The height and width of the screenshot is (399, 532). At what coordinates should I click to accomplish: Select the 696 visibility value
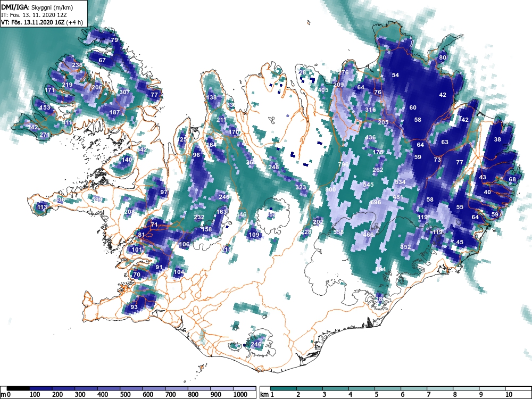tap(376, 202)
